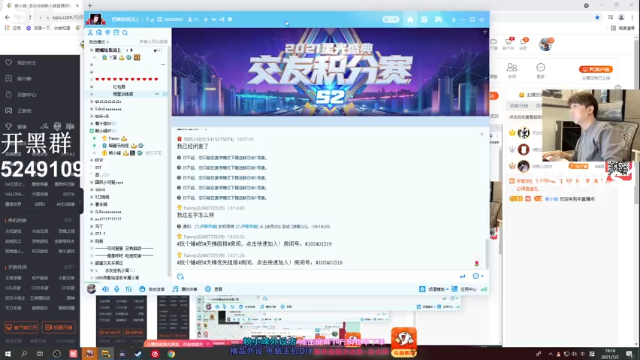The image size is (640, 360).
Task: Click the orange PC client button on webpage
Action: coord(596,69)
